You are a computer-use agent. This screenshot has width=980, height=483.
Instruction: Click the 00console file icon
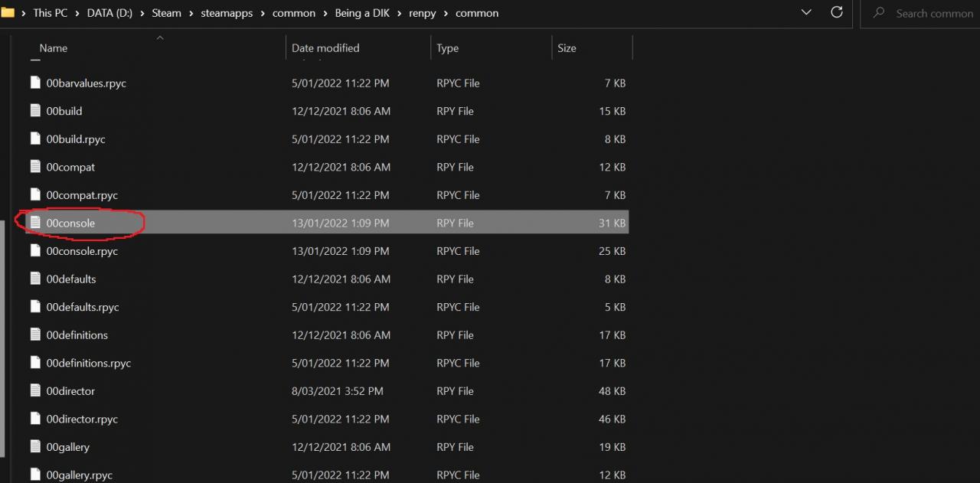[x=35, y=223]
